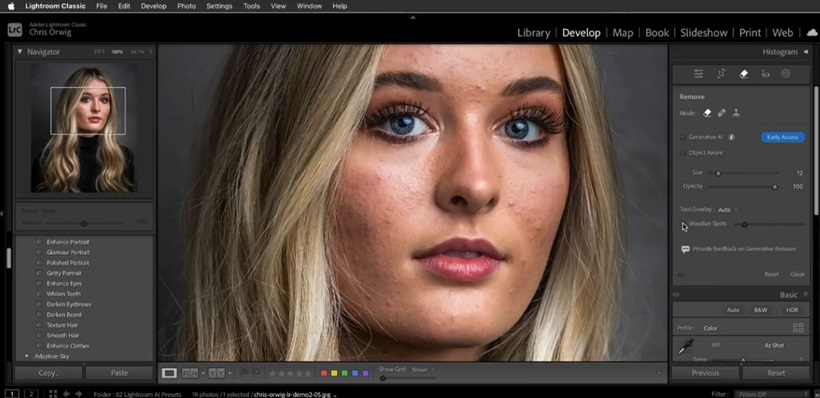This screenshot has width=820, height=398.
Task: Open the Develop menu
Action: pos(154,6)
